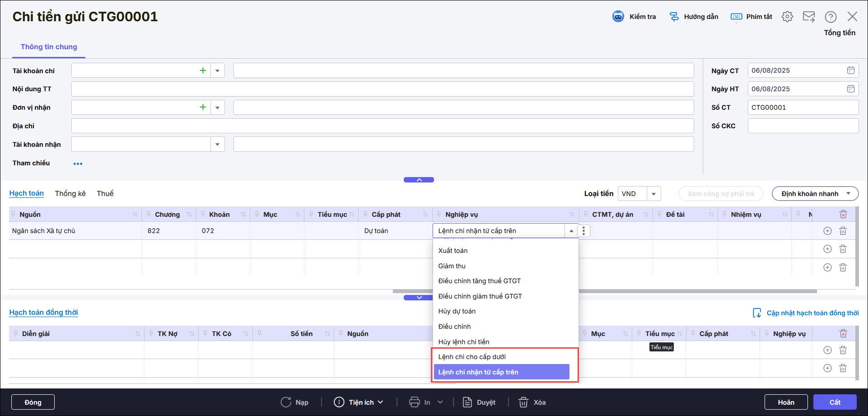Open the Ngày CT calendar picker

point(850,70)
